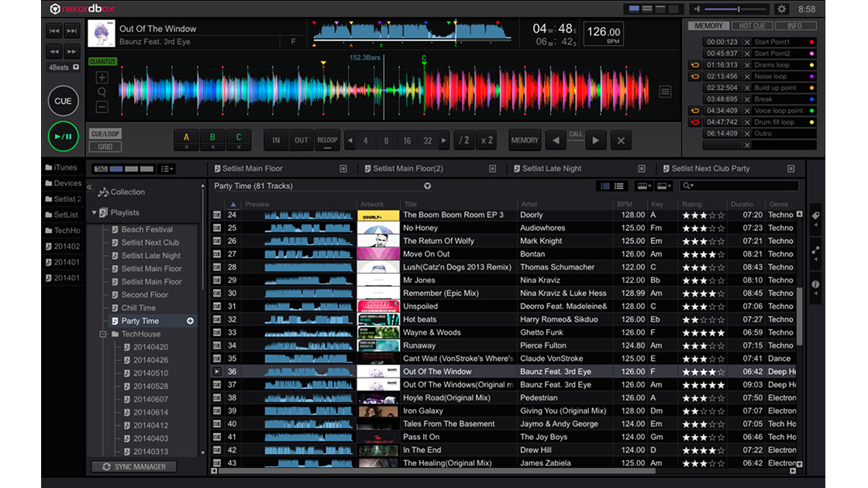Collapse the Playlists tree node
Image resolution: width=868 pixels, height=488 pixels.
tap(94, 212)
